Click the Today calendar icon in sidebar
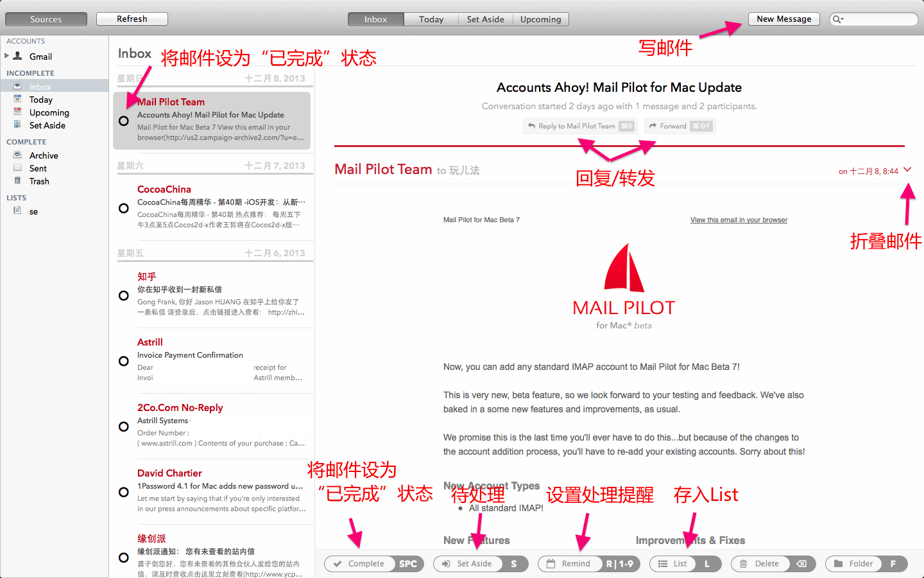The width and height of the screenshot is (924, 578). pos(17,99)
